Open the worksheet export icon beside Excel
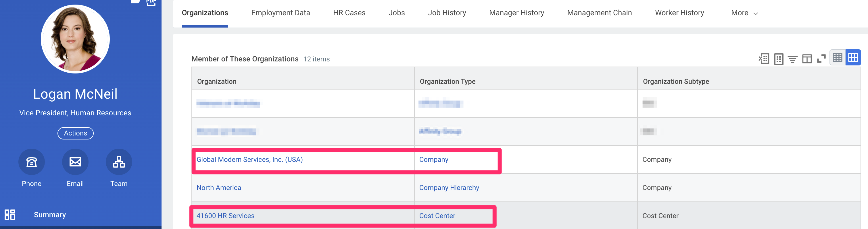This screenshot has height=229, width=868. click(779, 59)
